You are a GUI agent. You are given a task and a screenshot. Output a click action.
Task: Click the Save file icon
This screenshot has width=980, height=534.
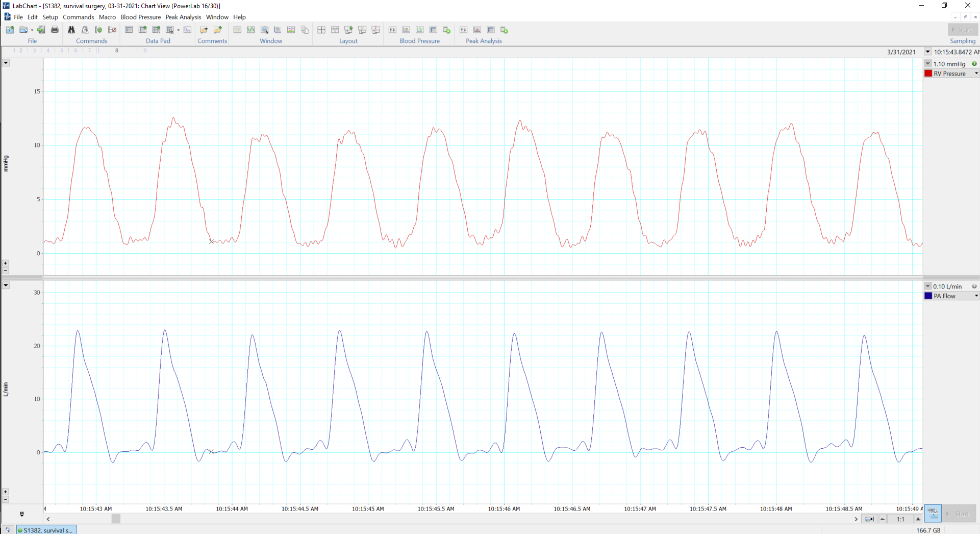click(x=41, y=30)
